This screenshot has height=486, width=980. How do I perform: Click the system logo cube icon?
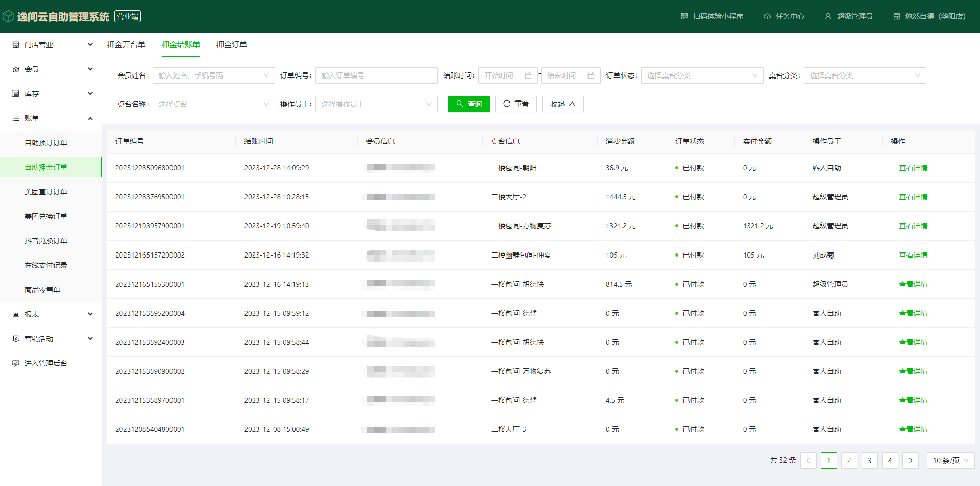[8, 17]
